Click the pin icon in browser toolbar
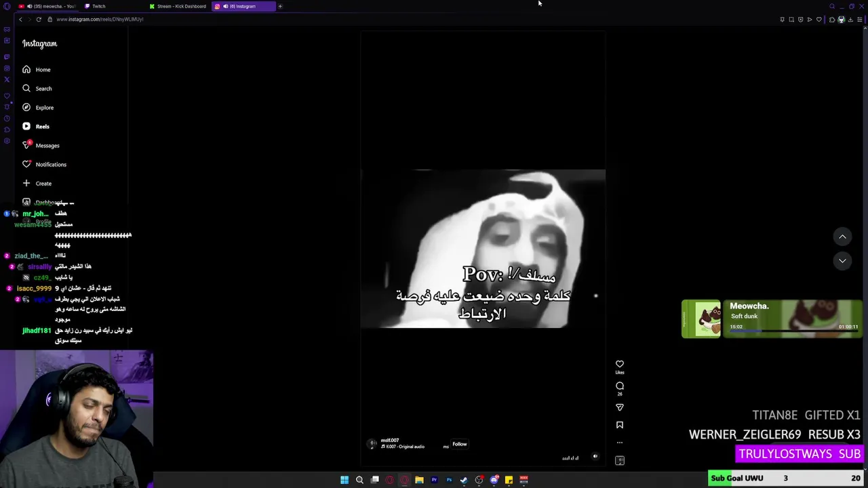Image resolution: width=868 pixels, height=488 pixels. (782, 19)
